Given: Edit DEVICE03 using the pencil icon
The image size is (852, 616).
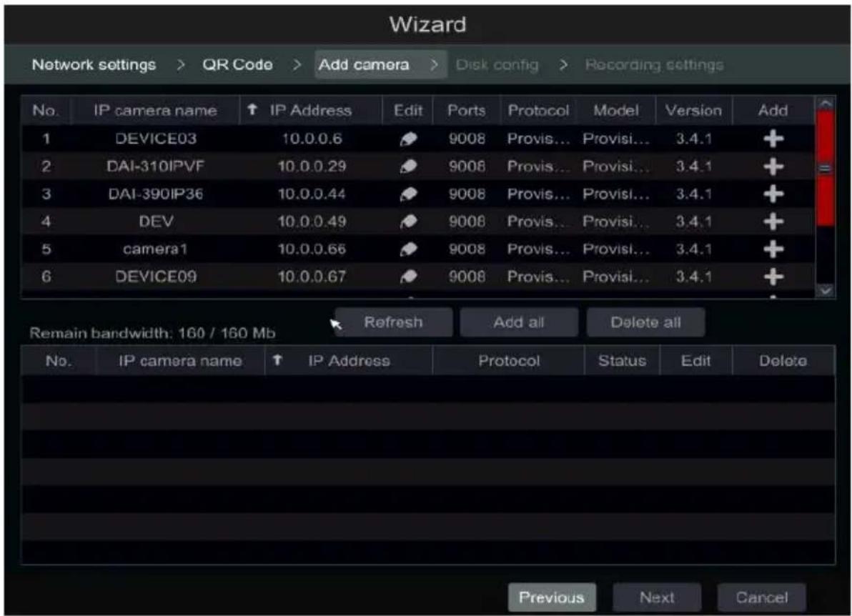Looking at the screenshot, I should (408, 139).
